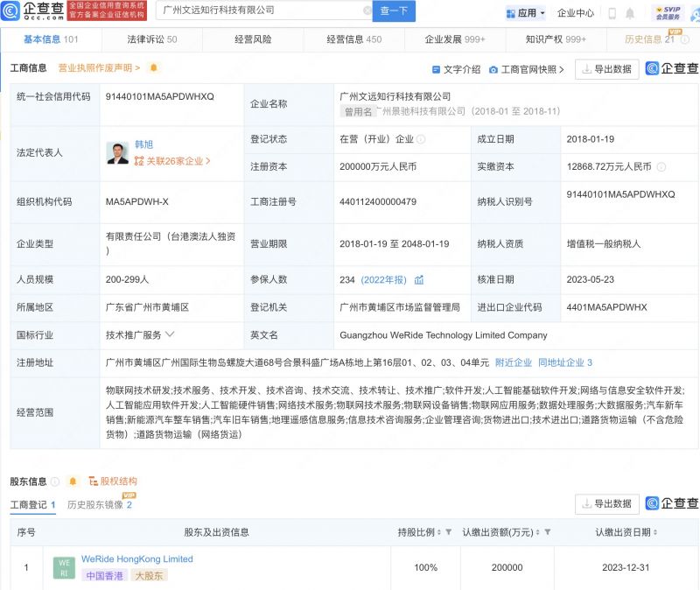Open WeRide HongKong Limited shareholder link
700x590 pixels.
(137, 558)
